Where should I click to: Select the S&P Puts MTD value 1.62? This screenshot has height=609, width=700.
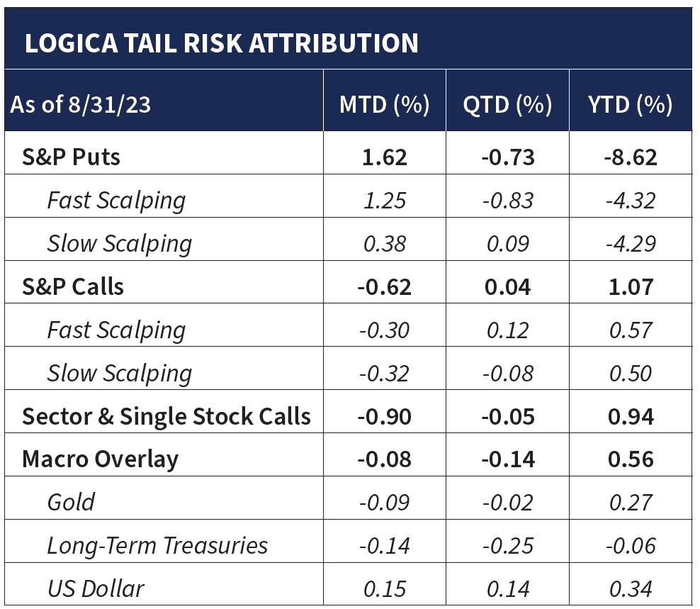[x=384, y=157]
